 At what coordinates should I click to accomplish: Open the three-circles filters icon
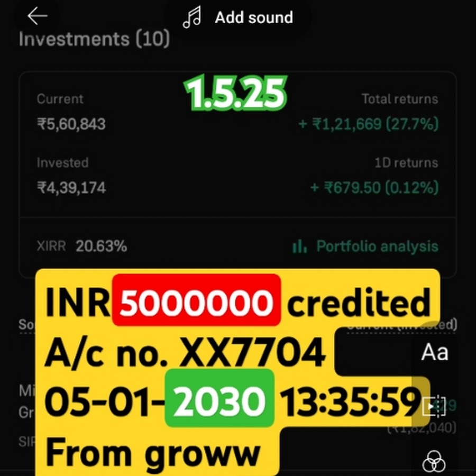(x=434, y=462)
